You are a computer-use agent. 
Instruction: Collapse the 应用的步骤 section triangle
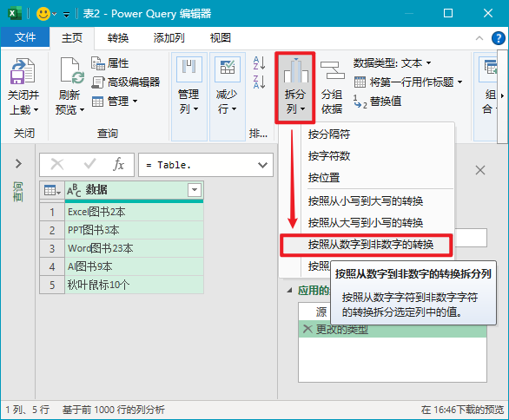[x=289, y=291]
